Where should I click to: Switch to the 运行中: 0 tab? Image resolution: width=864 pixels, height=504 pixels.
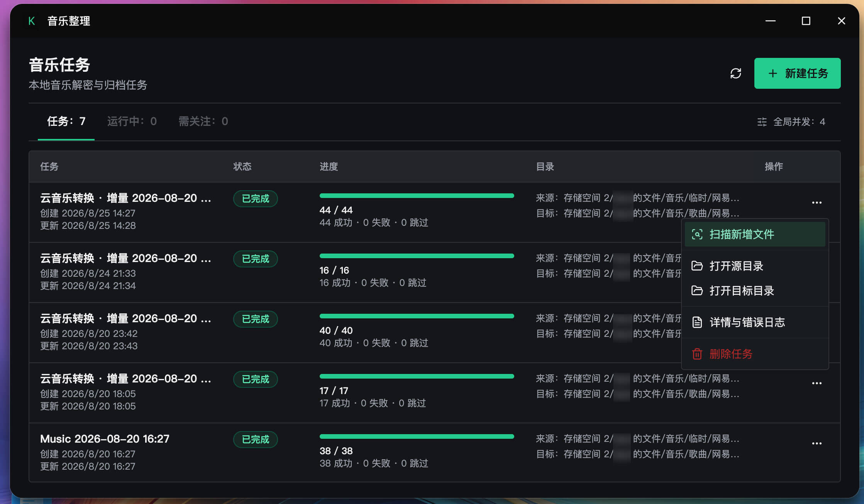(x=132, y=122)
